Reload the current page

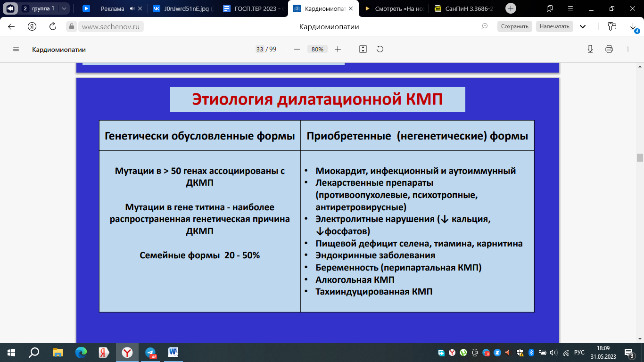coord(53,26)
